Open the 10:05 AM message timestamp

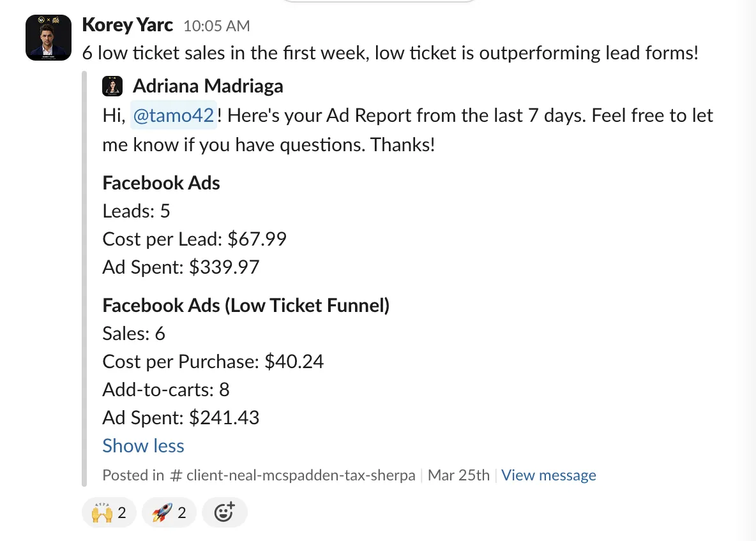pyautogui.click(x=216, y=26)
